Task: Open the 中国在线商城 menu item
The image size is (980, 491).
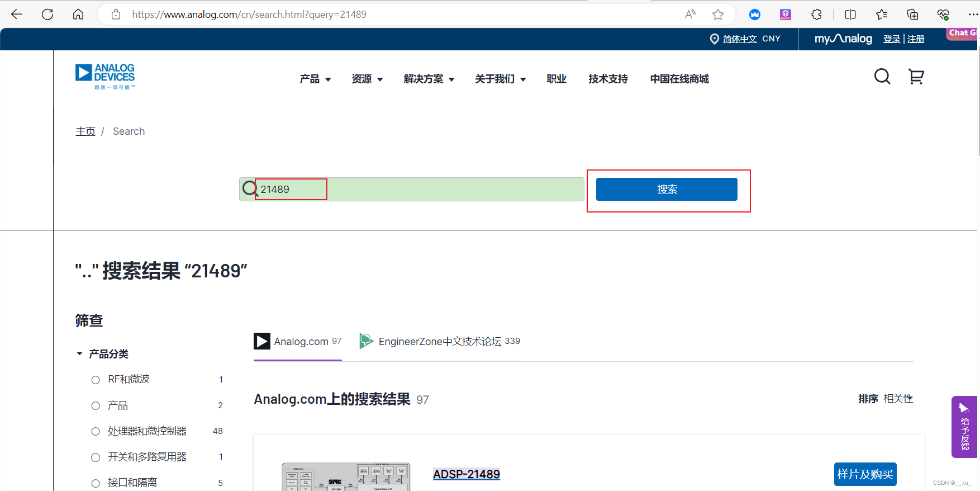Action: pyautogui.click(x=679, y=79)
